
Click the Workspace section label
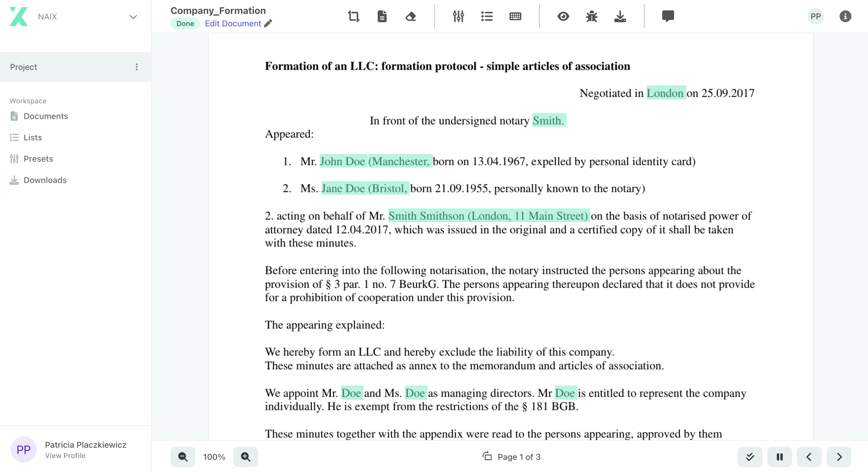pos(28,101)
